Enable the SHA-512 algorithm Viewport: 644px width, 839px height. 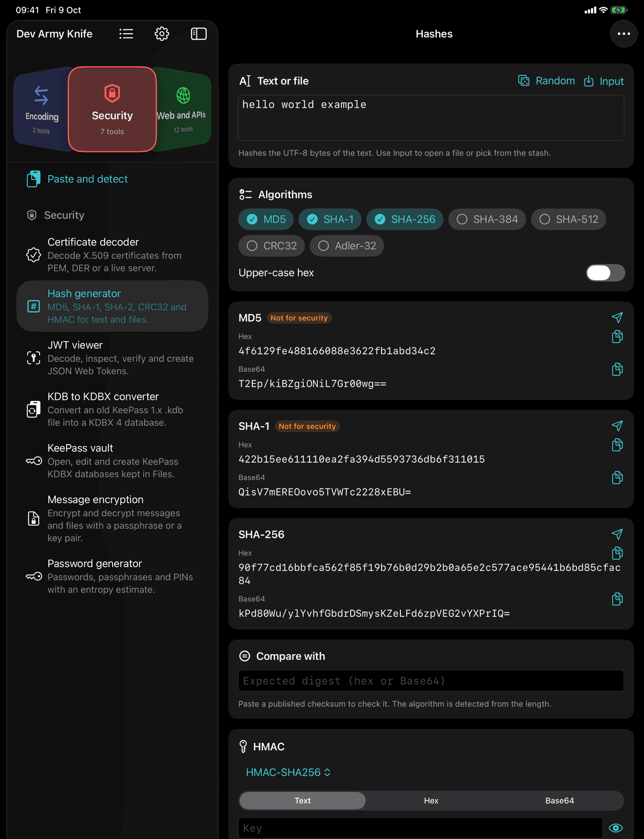click(x=568, y=219)
